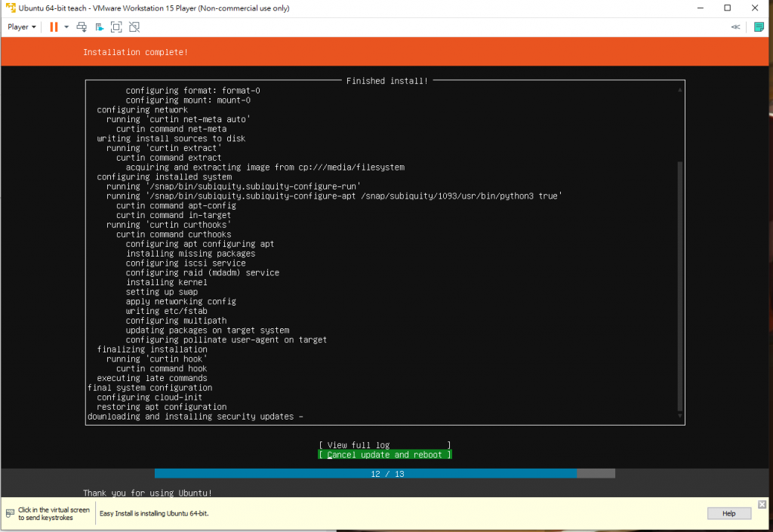The image size is (773, 532).
Task: Expand the power options dropdown arrow
Action: pyautogui.click(x=66, y=27)
